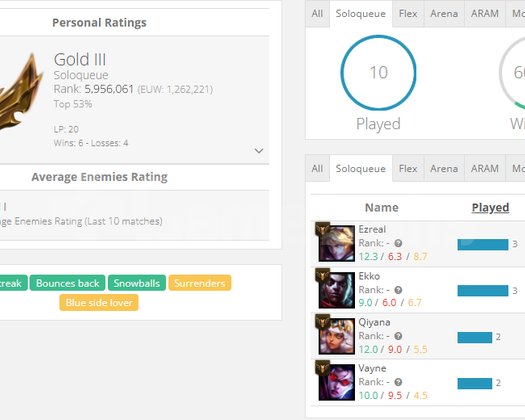Click the Top 53% text
This screenshot has height=420, width=525.
click(73, 104)
